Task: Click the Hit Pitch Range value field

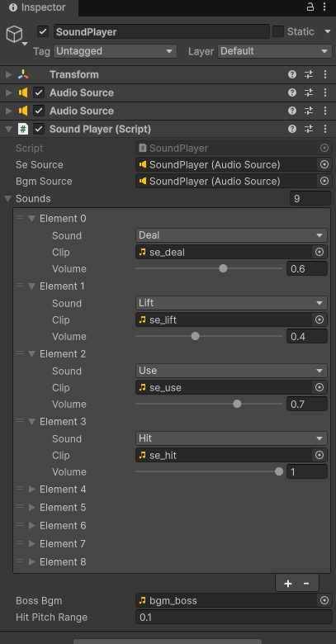Action: [234, 617]
